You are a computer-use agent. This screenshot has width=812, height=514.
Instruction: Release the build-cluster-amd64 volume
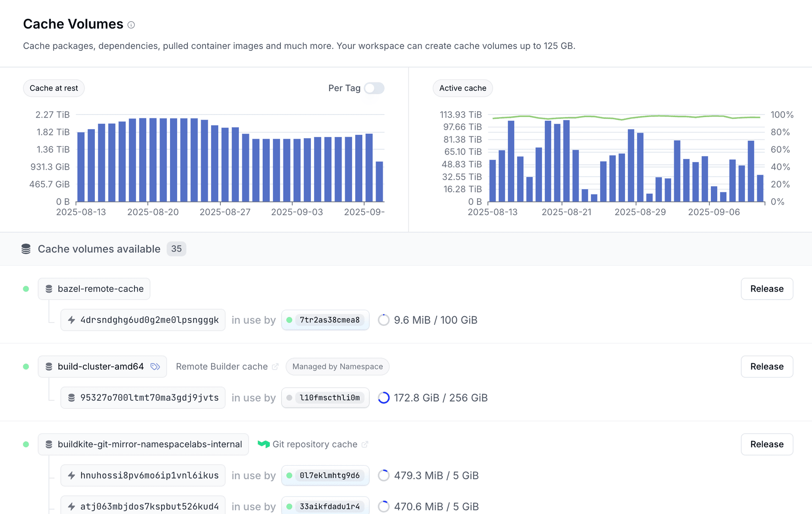[766, 366]
